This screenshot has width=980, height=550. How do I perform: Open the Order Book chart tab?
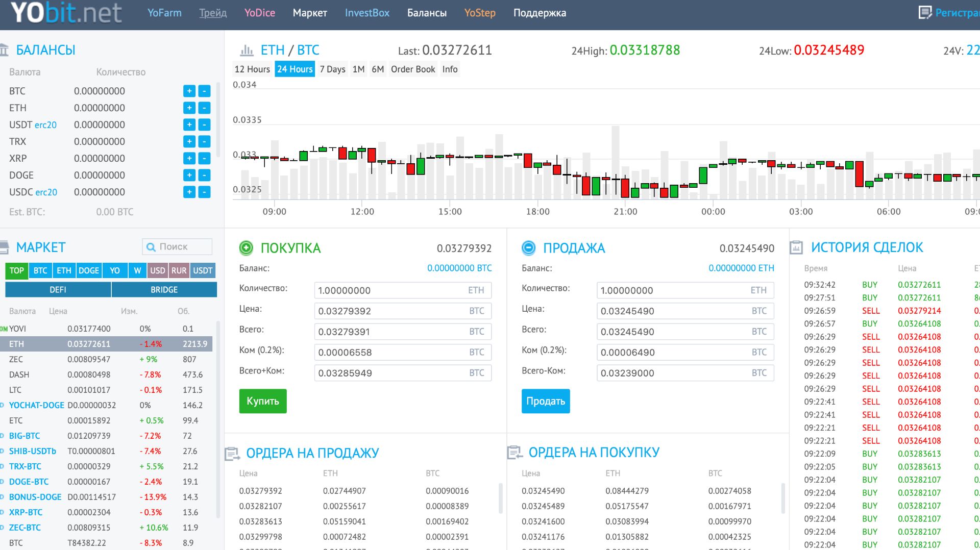click(413, 69)
